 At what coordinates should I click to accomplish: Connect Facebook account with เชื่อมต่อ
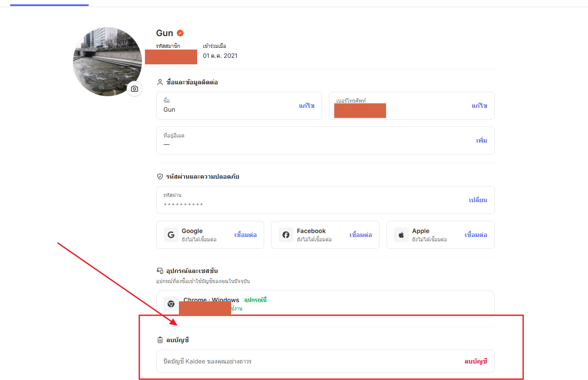[361, 235]
